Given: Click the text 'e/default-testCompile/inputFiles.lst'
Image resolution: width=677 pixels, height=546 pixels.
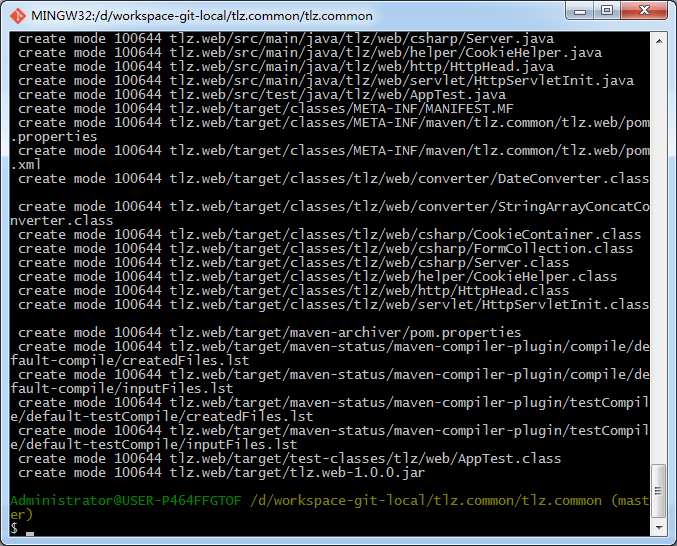Looking at the screenshot, I should pyautogui.click(x=154, y=445).
